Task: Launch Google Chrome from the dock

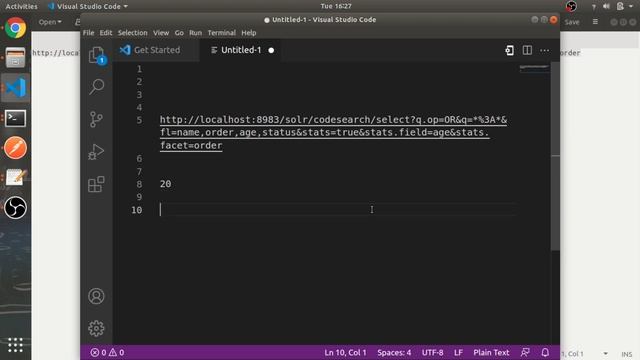Action: tap(16, 28)
